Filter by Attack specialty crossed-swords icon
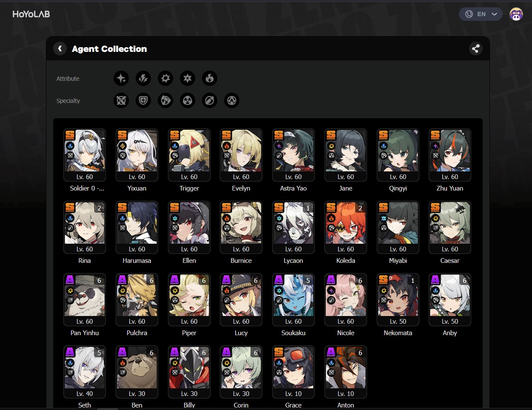 click(121, 100)
